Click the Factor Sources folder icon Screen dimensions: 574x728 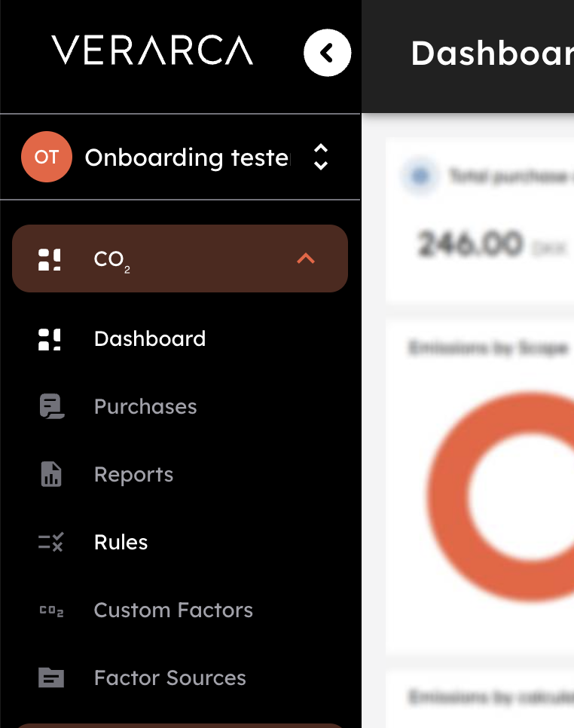coord(51,678)
